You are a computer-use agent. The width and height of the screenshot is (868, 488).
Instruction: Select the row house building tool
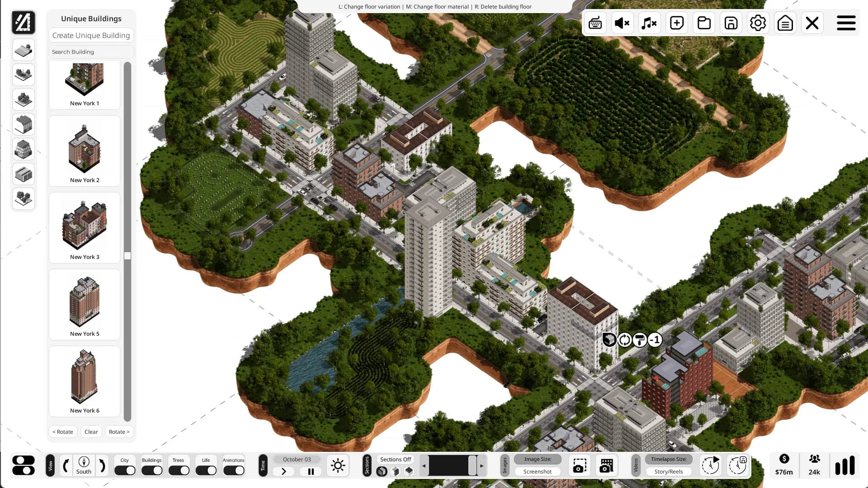coord(24,124)
